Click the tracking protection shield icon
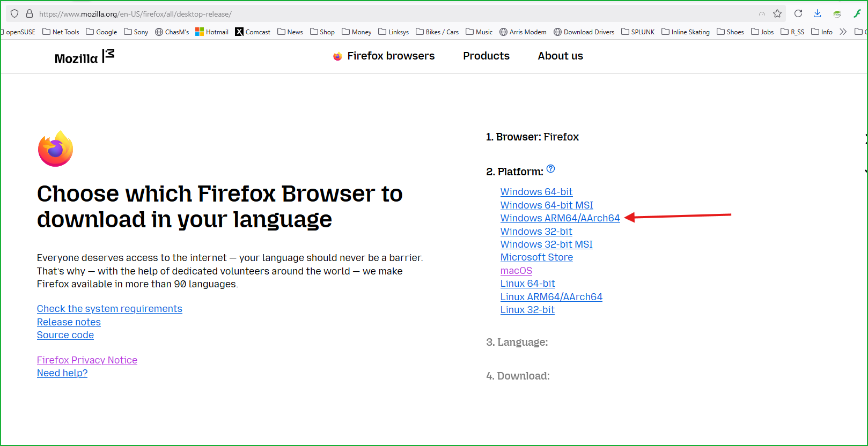Viewport: 868px width, 446px height. coord(14,13)
